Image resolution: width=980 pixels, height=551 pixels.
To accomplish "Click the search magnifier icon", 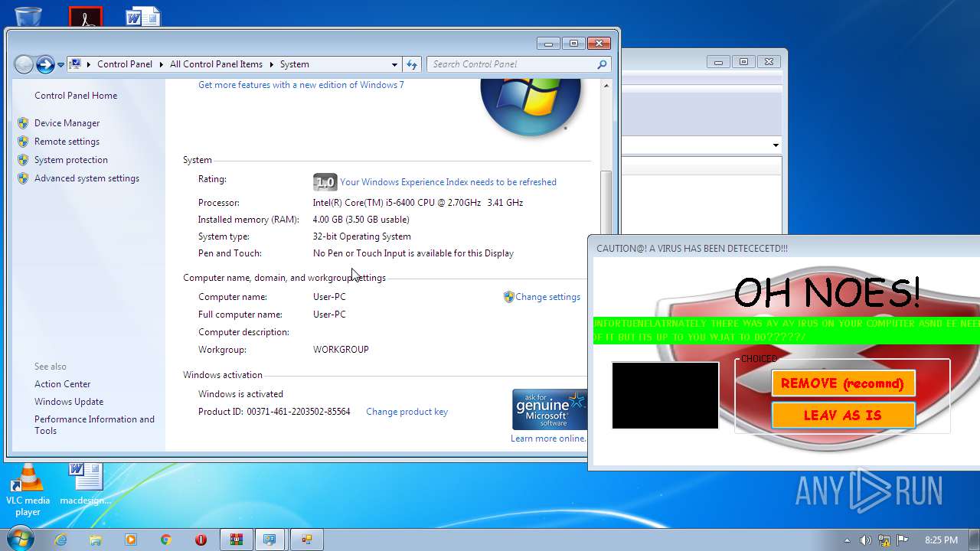I will click(x=602, y=64).
